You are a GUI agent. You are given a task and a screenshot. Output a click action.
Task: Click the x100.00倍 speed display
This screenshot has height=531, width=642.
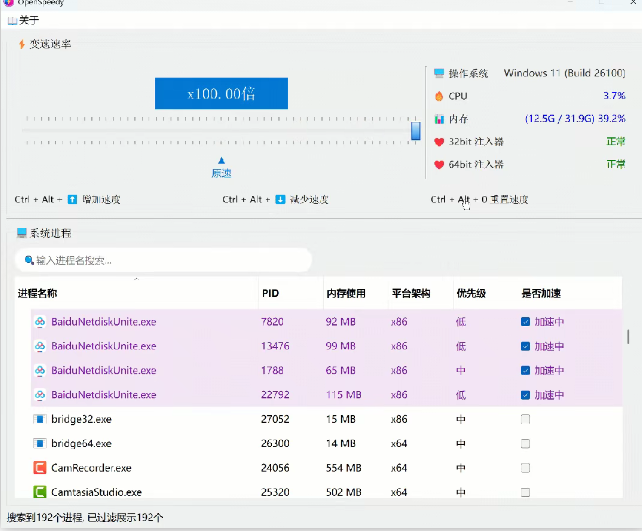(x=221, y=94)
